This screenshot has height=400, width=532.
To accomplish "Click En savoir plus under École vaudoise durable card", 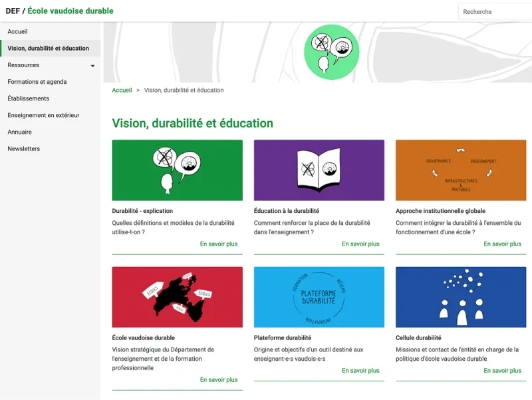I will (219, 379).
